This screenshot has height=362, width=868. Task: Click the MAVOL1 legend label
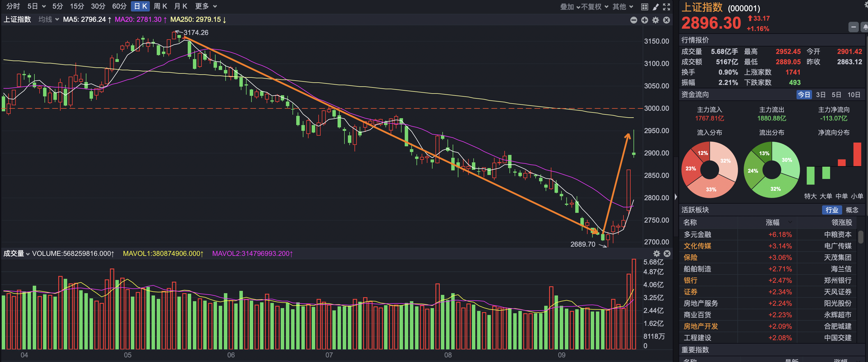coord(163,254)
